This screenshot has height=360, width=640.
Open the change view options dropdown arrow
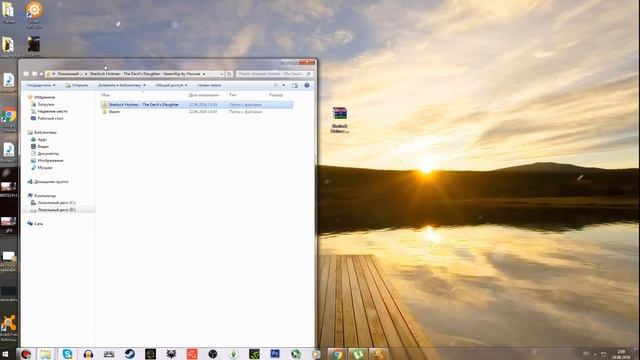tap(284, 85)
